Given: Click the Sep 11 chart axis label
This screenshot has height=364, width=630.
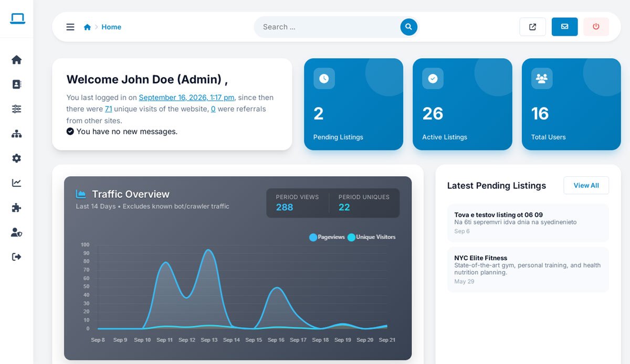Looking at the screenshot, I should [164, 340].
